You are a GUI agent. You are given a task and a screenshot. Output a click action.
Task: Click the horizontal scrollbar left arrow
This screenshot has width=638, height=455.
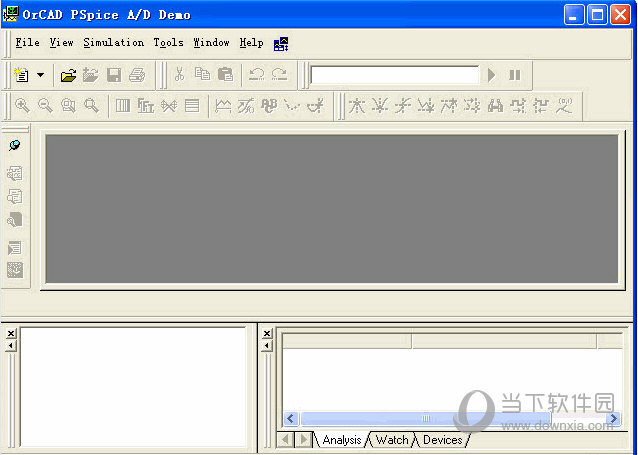[x=291, y=418]
